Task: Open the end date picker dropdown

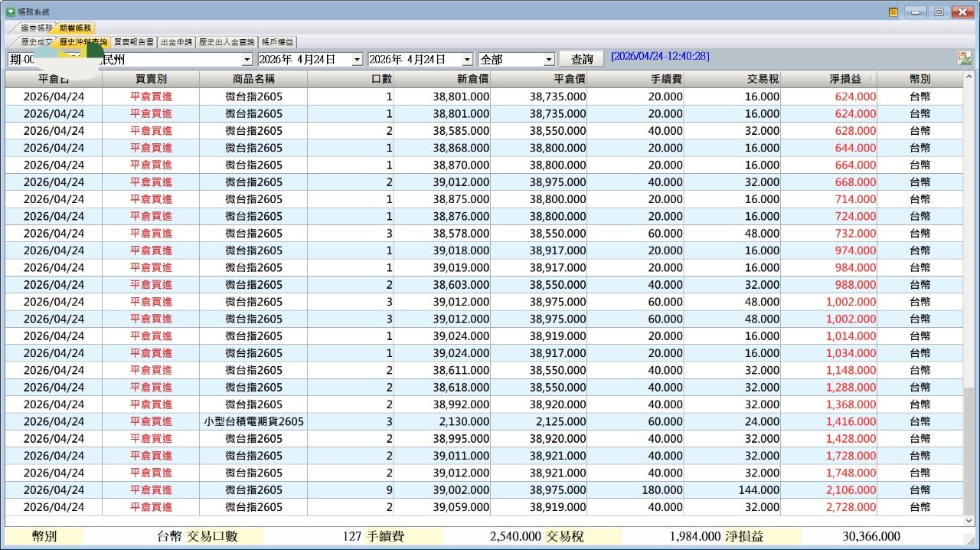Action: pyautogui.click(x=467, y=60)
